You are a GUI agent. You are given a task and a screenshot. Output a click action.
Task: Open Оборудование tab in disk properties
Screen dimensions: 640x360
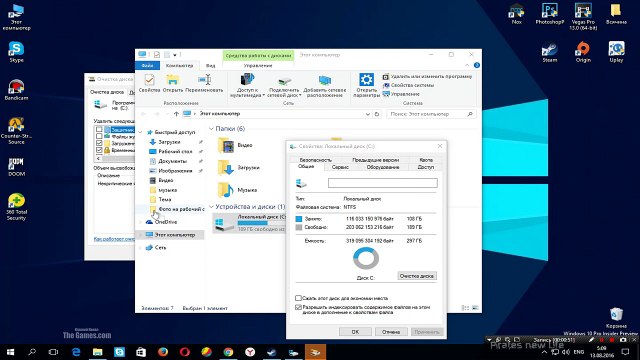382,167
